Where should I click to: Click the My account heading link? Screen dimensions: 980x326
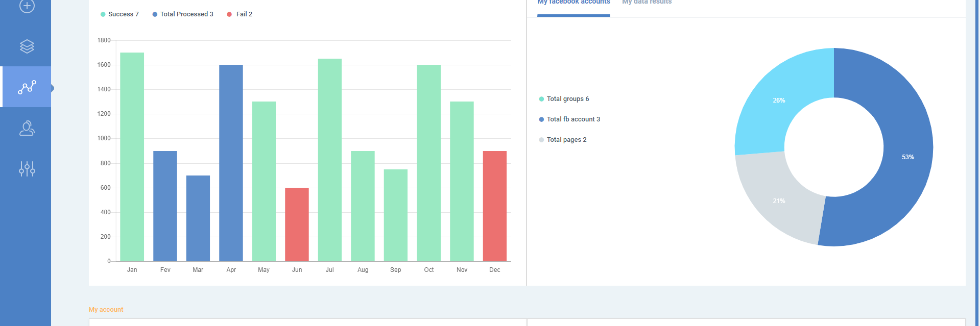tap(106, 310)
